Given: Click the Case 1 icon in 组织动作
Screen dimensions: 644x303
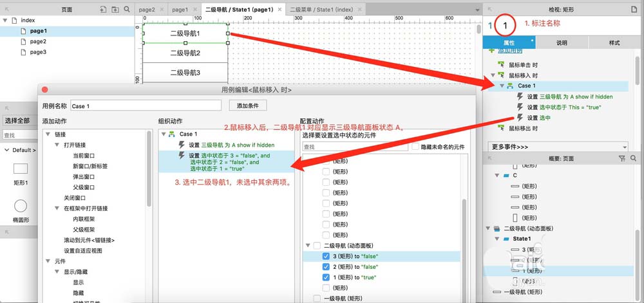Looking at the screenshot, I should [172, 134].
